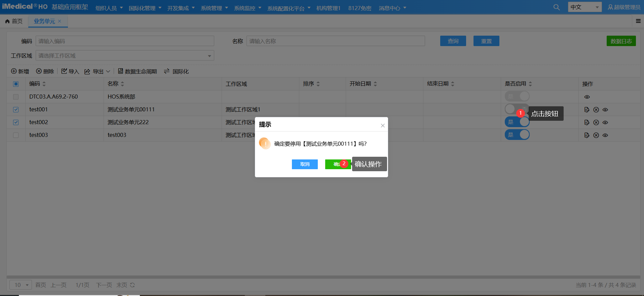644x296 pixels.
Task: Expand the 组织人员 menu
Action: [x=109, y=8]
